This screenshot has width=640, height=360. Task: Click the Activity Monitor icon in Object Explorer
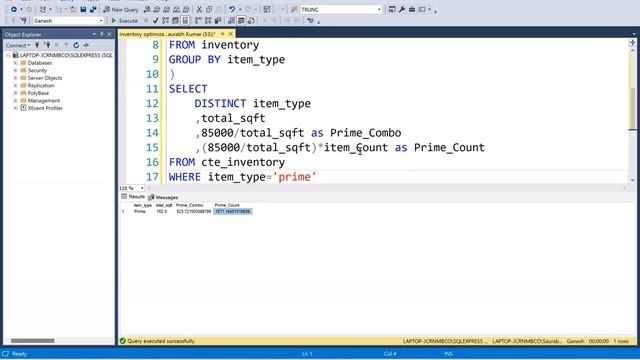[x=86, y=45]
